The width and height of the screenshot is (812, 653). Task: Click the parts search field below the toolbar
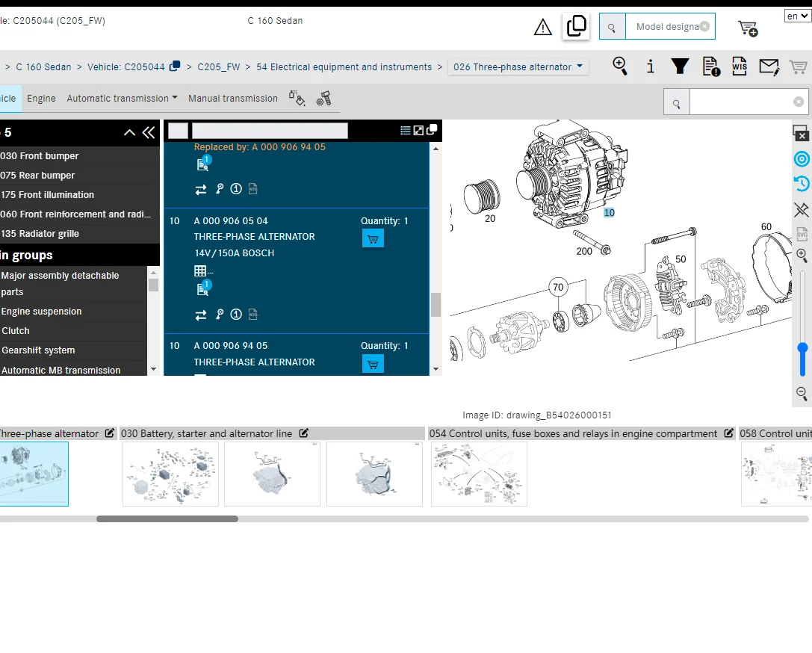coord(741,102)
